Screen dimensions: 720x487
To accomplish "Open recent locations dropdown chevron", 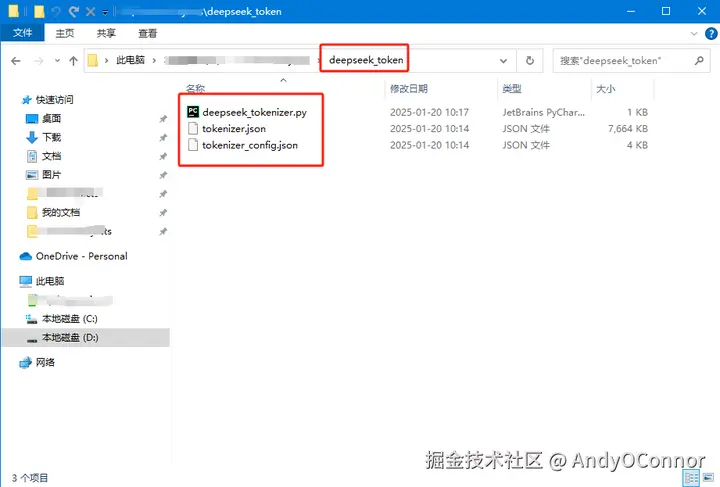I will [x=57, y=61].
